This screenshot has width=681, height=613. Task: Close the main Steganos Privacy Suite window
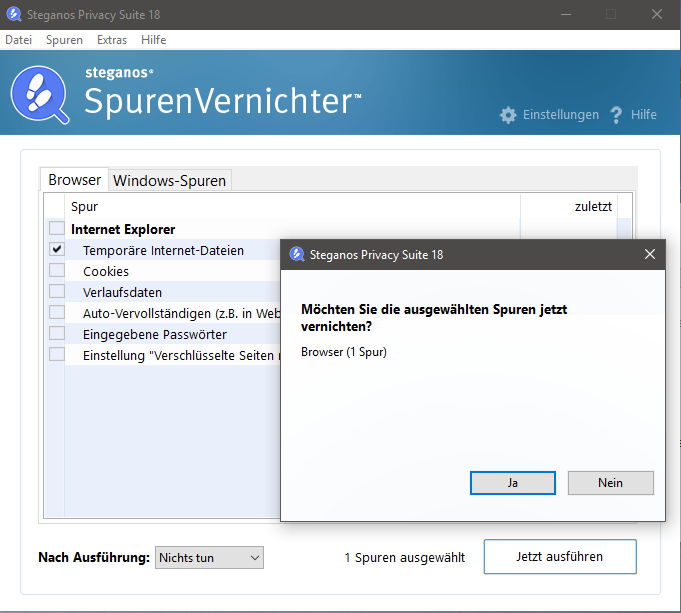click(x=657, y=14)
